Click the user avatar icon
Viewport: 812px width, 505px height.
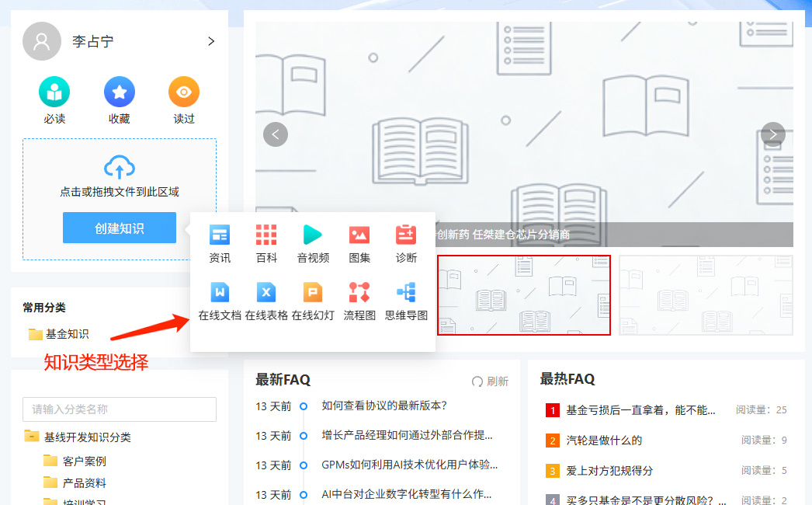pos(42,41)
